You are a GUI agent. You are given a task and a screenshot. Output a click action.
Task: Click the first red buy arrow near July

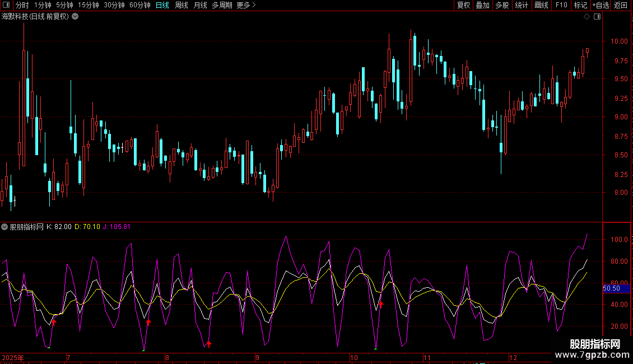(54, 321)
